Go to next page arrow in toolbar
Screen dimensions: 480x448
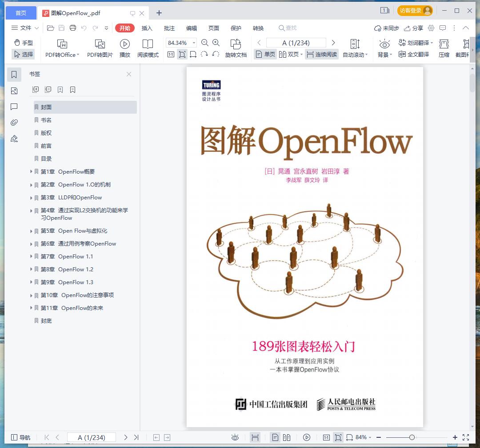334,43
